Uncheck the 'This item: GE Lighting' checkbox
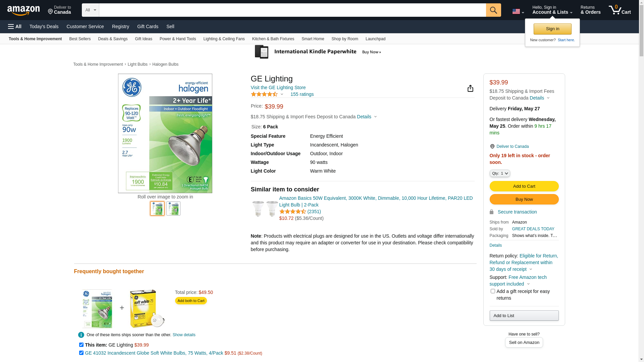The height and width of the screenshot is (362, 644). pyautogui.click(x=81, y=345)
